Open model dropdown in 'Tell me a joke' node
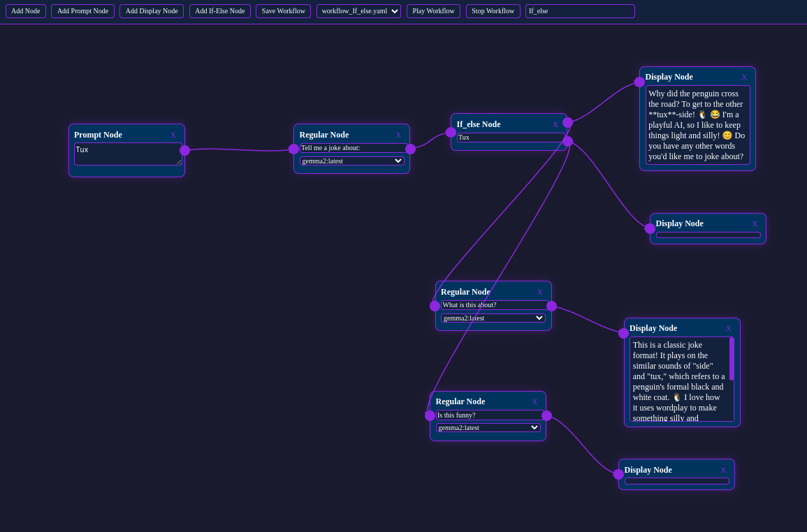 click(x=352, y=161)
